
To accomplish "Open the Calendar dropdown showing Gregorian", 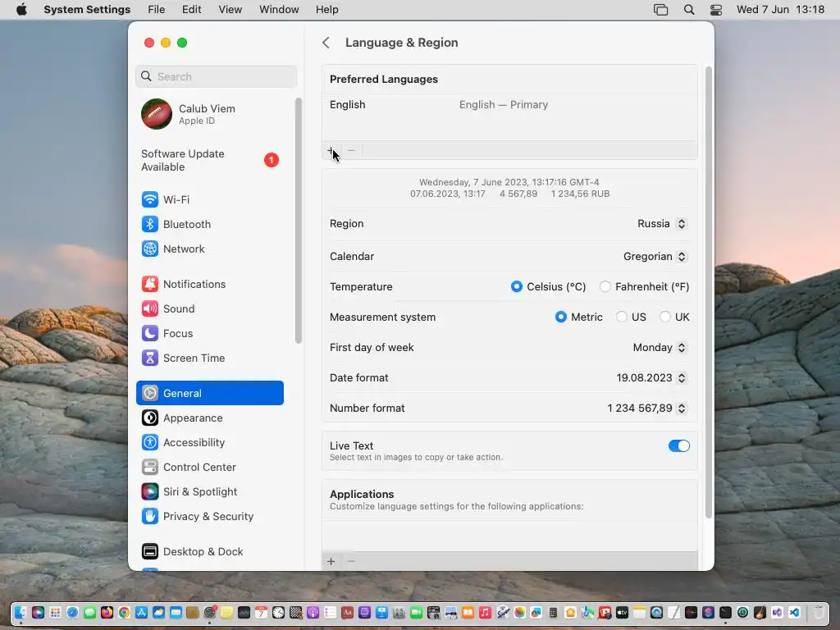I will click(655, 257).
